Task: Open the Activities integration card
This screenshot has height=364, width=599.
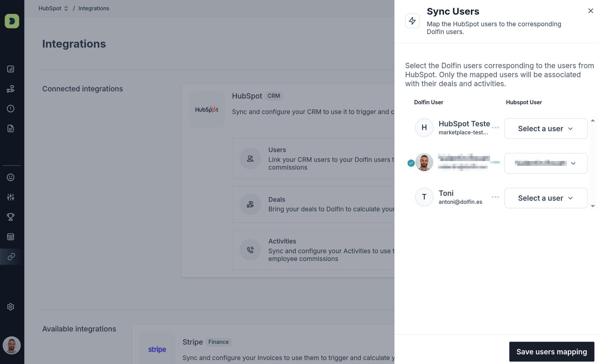Action: tap(313, 250)
